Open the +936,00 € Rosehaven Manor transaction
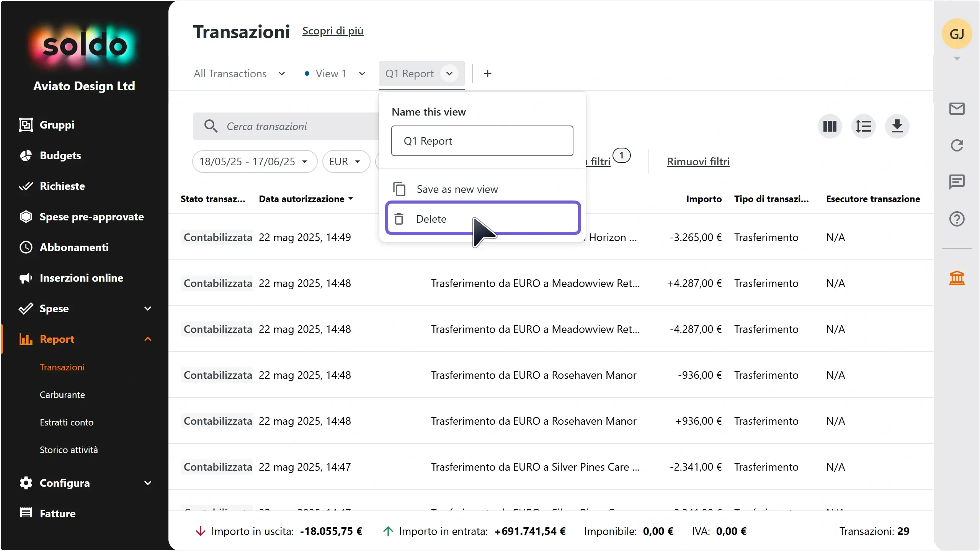The height and width of the screenshot is (551, 980). click(x=551, y=421)
